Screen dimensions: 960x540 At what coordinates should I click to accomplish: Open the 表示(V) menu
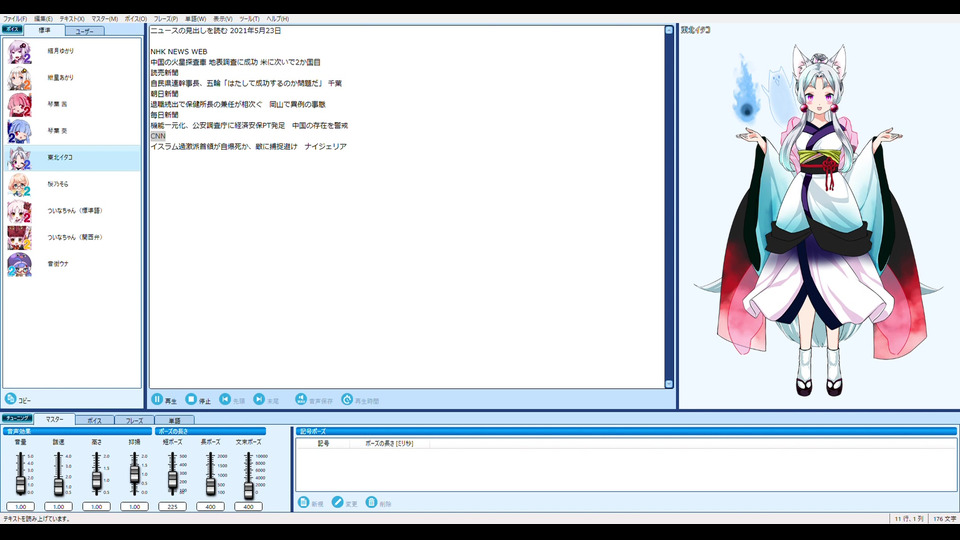tap(222, 19)
